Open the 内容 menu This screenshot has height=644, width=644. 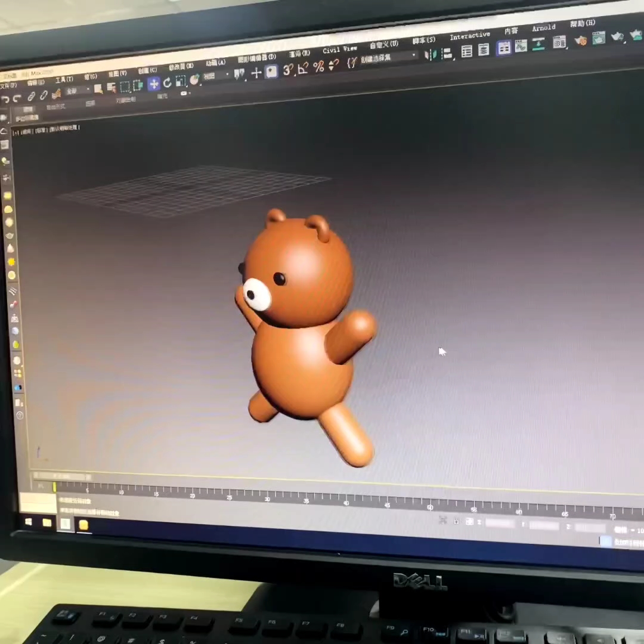coord(511,31)
